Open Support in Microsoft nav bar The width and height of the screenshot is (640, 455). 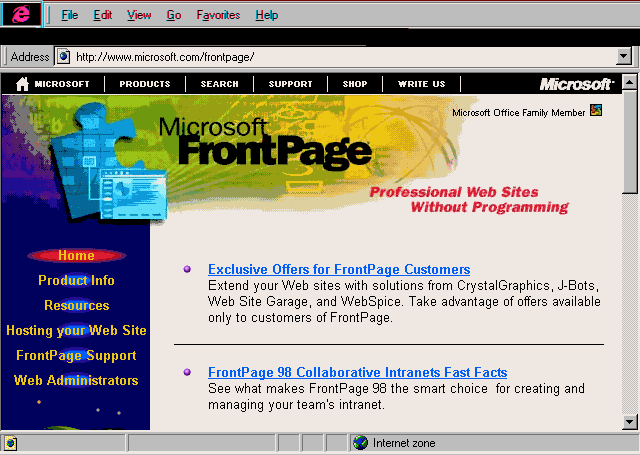coord(290,84)
